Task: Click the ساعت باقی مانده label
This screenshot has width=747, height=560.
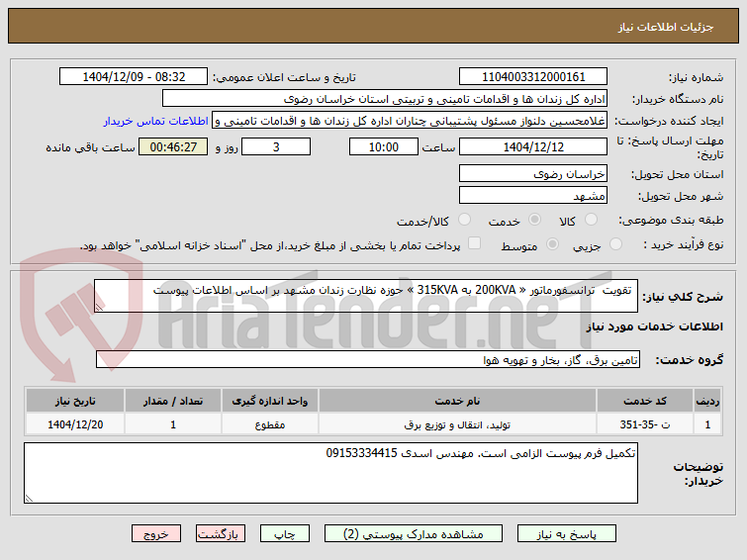Action: [x=90, y=147]
